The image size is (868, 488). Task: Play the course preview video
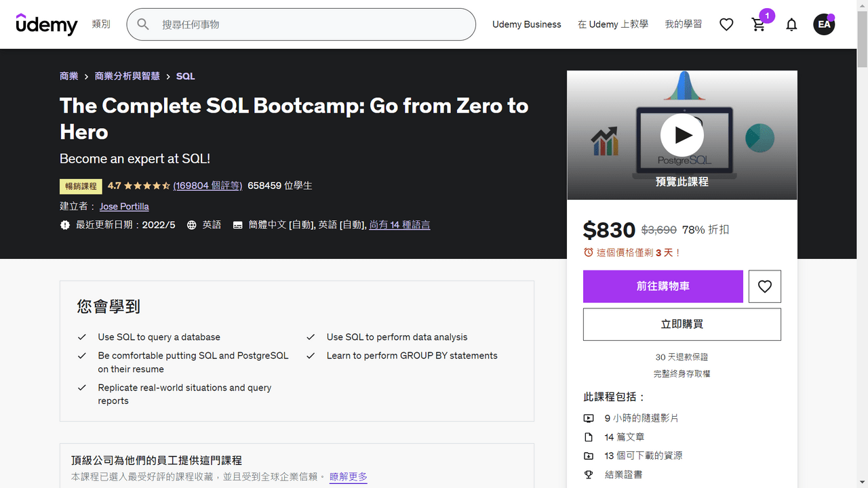click(x=682, y=134)
